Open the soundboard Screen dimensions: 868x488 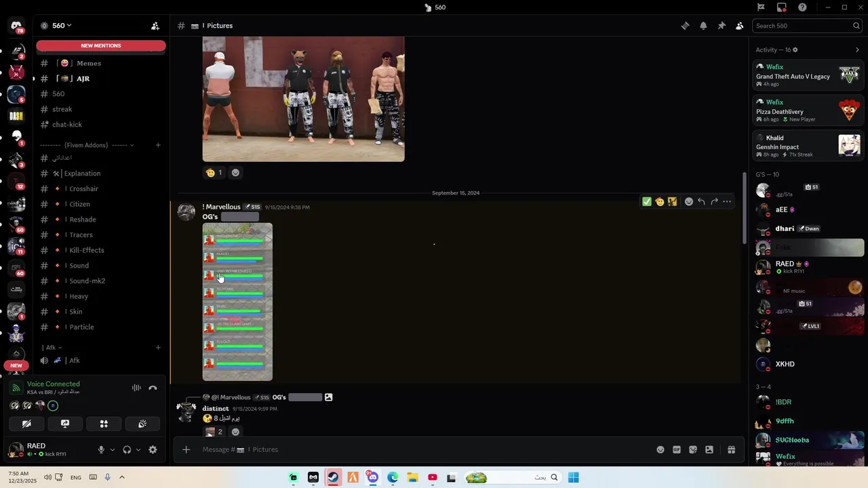tap(142, 424)
